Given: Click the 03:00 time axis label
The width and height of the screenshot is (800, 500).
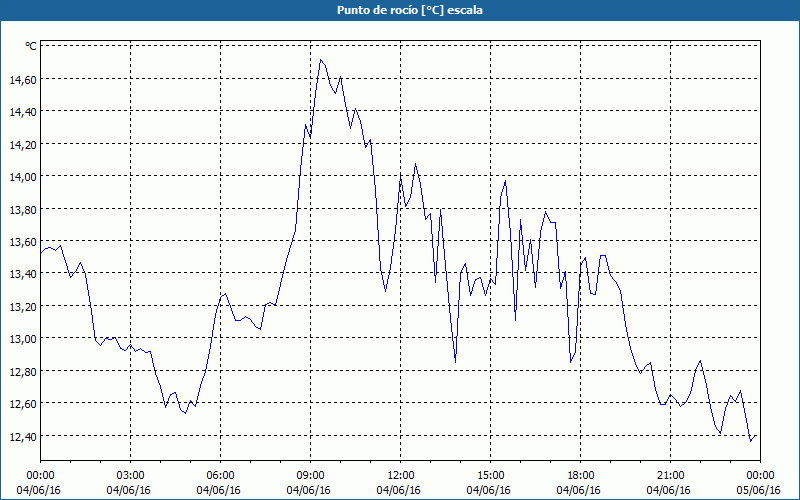Looking at the screenshot, I should click(x=130, y=476).
